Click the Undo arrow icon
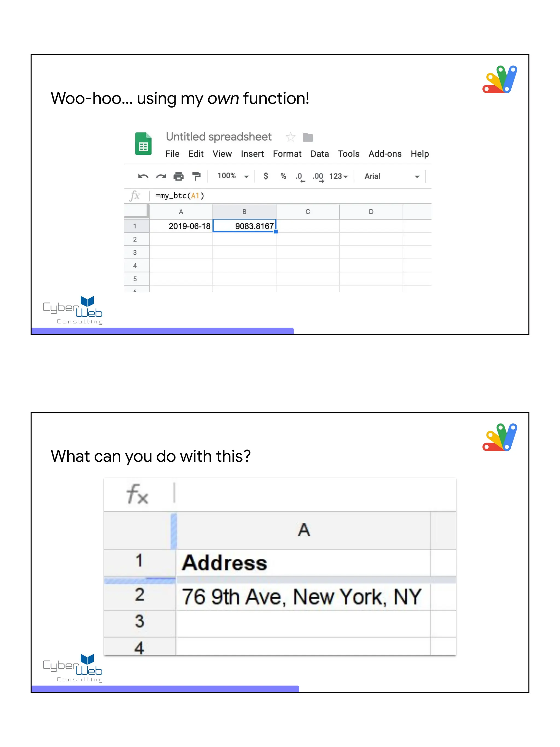Screen dimensions: 560x747 coord(143,176)
